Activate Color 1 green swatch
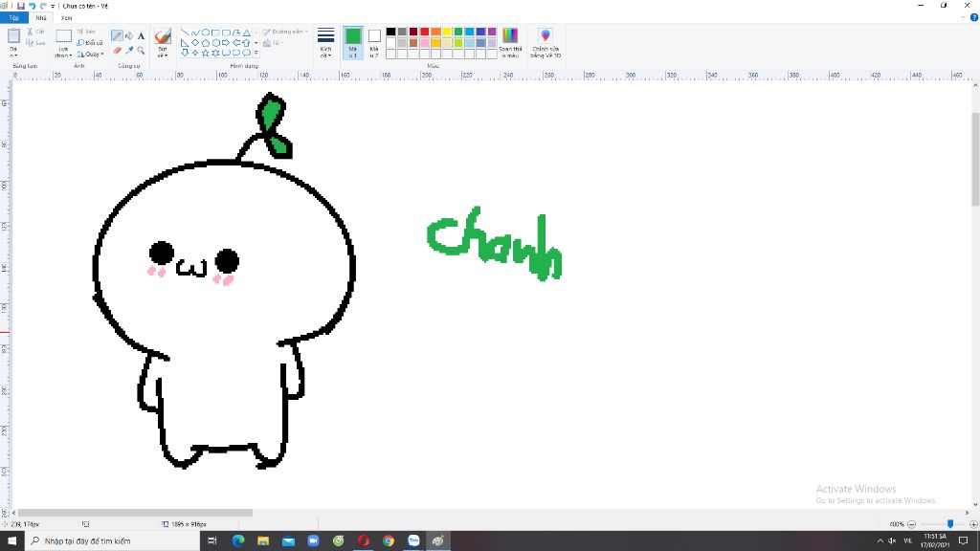The image size is (980, 551). pyautogui.click(x=352, y=43)
